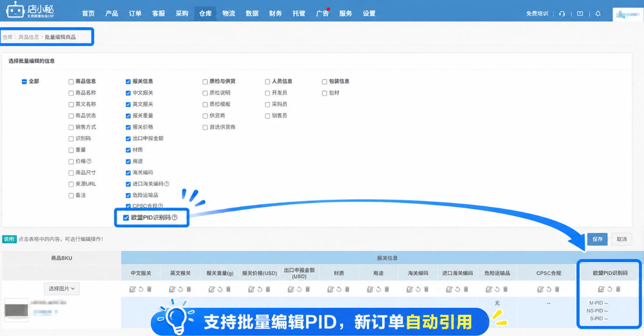Viewport: 644px width, 336px height.
Task: Uncheck the 中文报关 checkbox
Action: pos(128,93)
